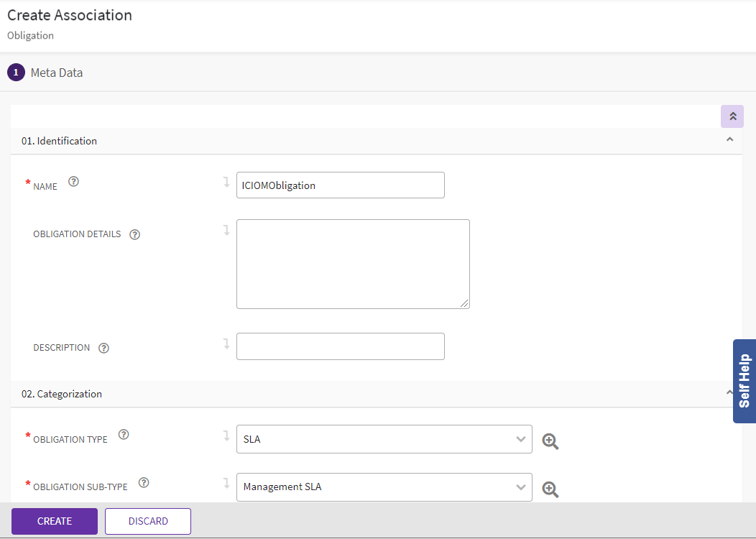756x539 pixels.
Task: Open the Self Help side tab
Action: click(745, 381)
